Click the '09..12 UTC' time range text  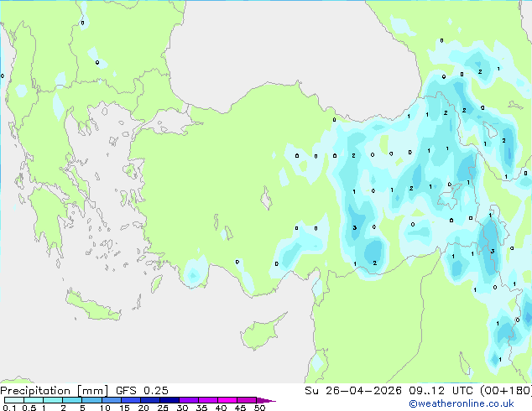tap(441, 391)
